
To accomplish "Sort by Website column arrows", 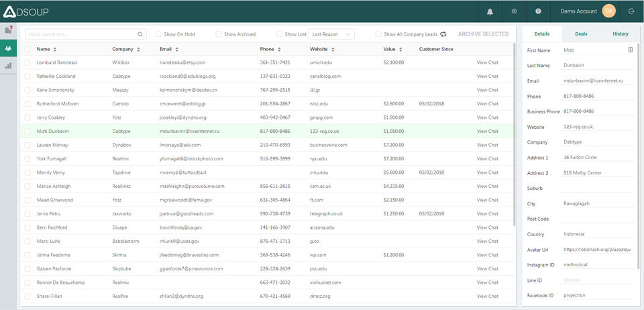I will click(333, 49).
